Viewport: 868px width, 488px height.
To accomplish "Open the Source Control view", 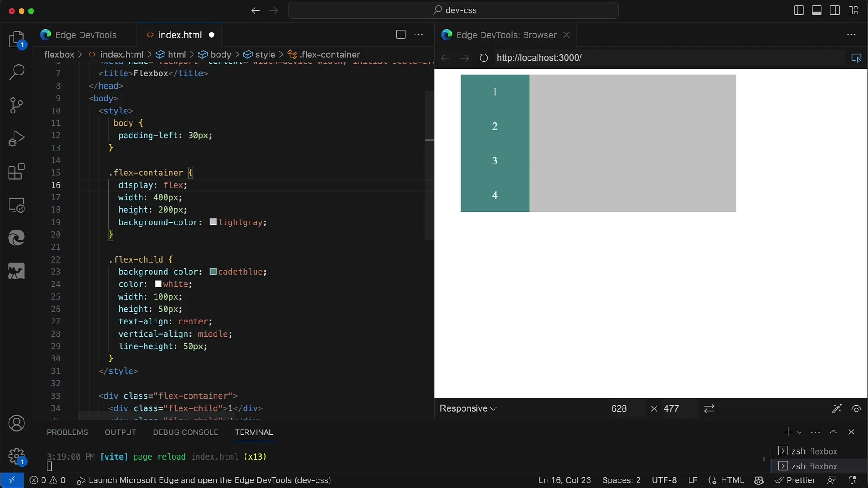I will click(x=17, y=105).
